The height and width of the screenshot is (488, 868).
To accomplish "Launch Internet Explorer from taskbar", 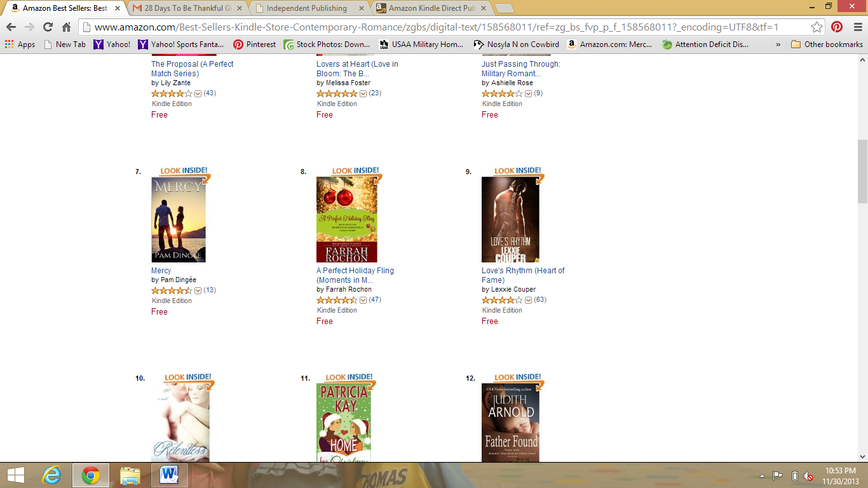I will tap(52, 475).
